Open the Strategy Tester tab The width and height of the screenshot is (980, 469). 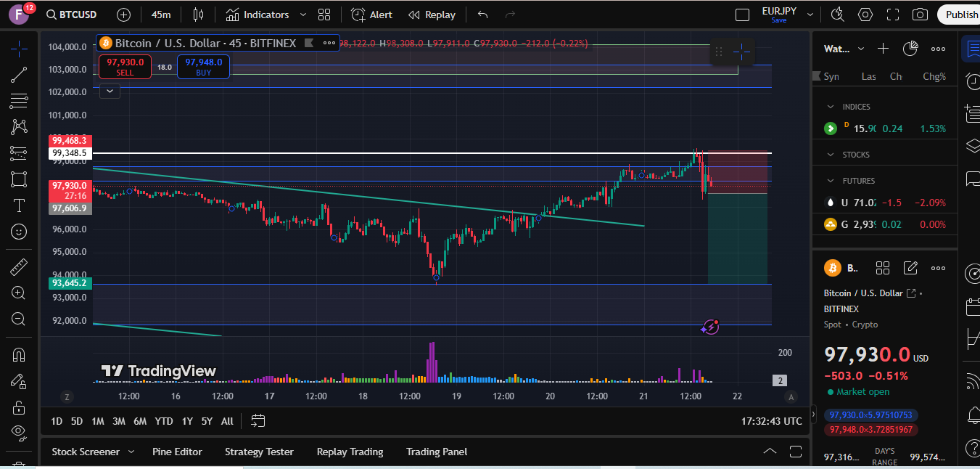259,452
